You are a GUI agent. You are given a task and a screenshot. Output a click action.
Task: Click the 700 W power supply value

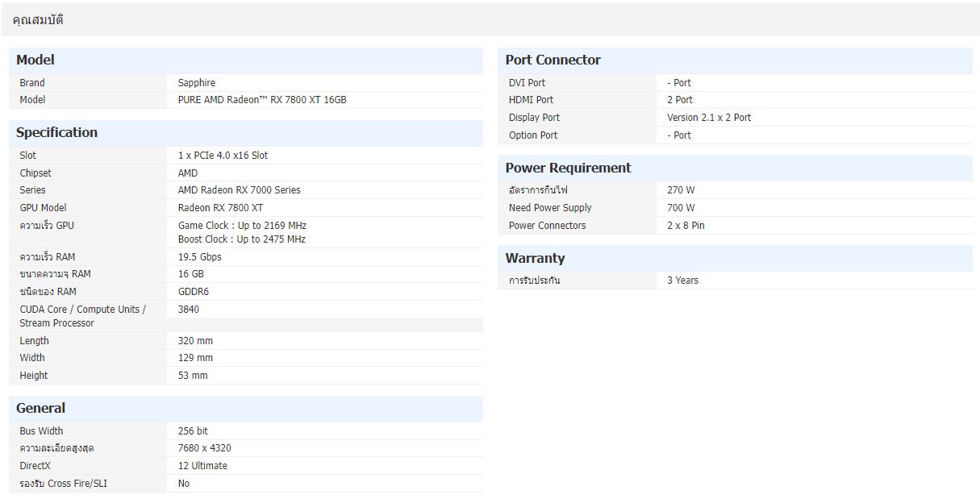point(680,208)
